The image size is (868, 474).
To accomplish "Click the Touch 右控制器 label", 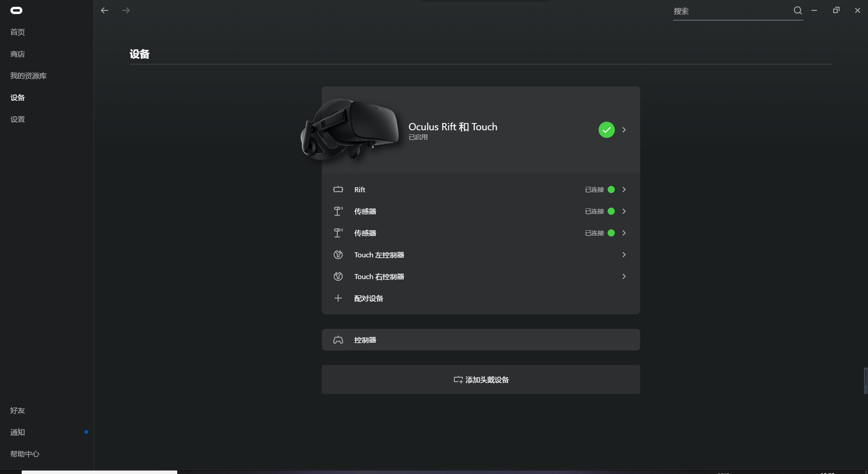I will click(x=379, y=277).
